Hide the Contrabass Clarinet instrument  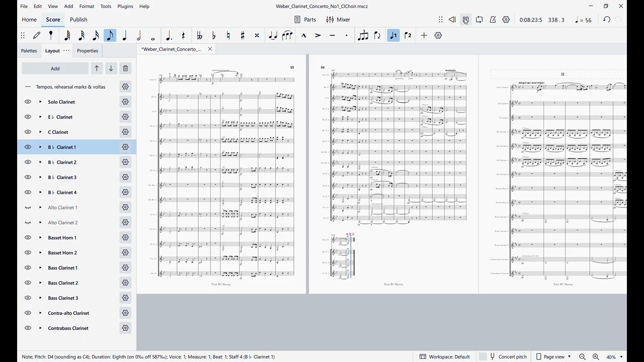pyautogui.click(x=28, y=328)
